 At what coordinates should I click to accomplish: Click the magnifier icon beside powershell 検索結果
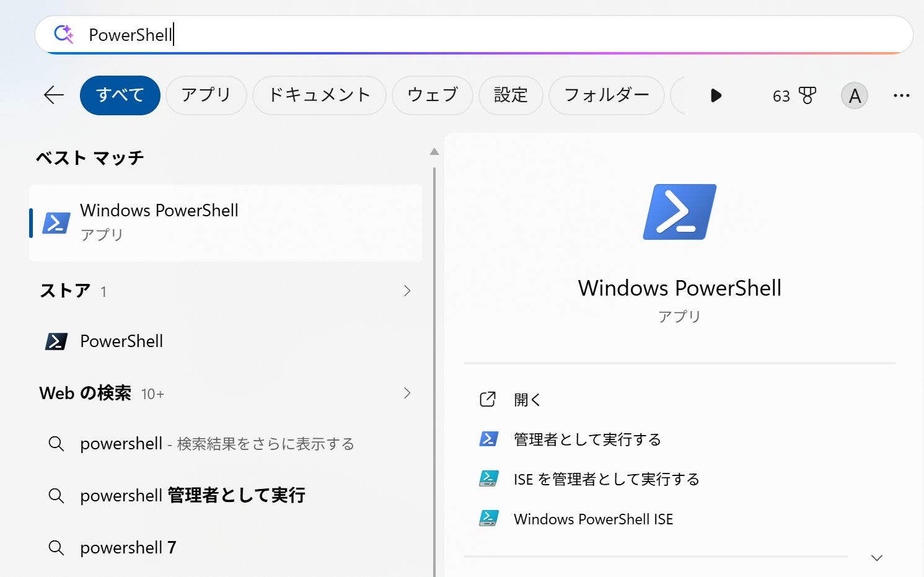[56, 444]
